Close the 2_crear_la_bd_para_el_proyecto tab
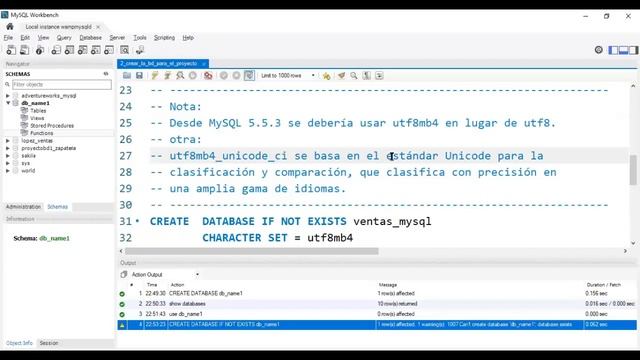This screenshot has width=640, height=360. tap(203, 64)
